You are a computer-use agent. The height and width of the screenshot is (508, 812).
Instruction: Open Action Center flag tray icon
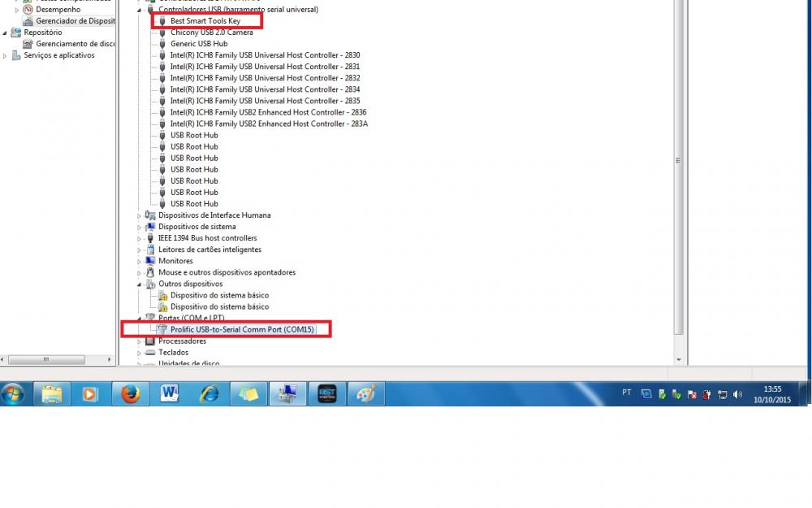click(692, 394)
